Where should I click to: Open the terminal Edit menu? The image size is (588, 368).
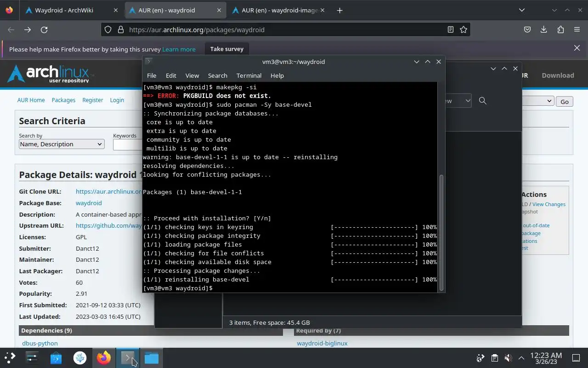(x=171, y=75)
